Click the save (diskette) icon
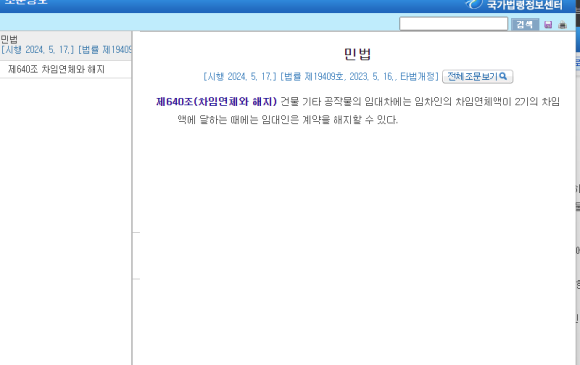The height and width of the screenshot is (365, 580). [548, 24]
